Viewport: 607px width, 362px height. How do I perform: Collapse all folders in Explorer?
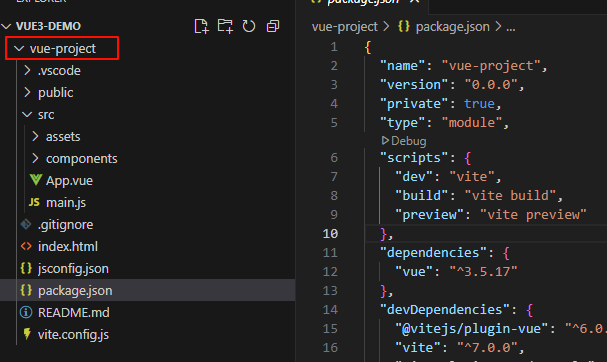(x=273, y=26)
